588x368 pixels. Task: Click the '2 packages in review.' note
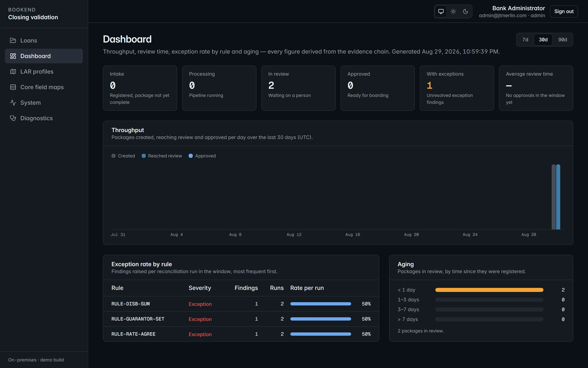click(421, 331)
